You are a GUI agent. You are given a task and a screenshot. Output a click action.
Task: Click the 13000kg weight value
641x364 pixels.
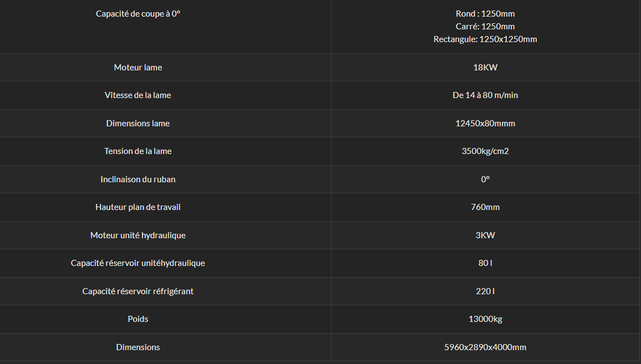click(485, 319)
